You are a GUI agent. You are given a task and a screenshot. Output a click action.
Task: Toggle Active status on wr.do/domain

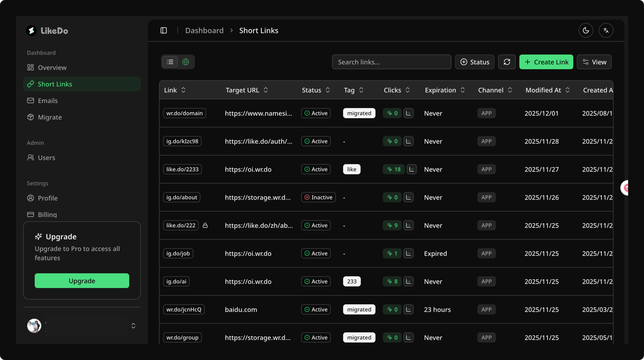[x=316, y=113]
